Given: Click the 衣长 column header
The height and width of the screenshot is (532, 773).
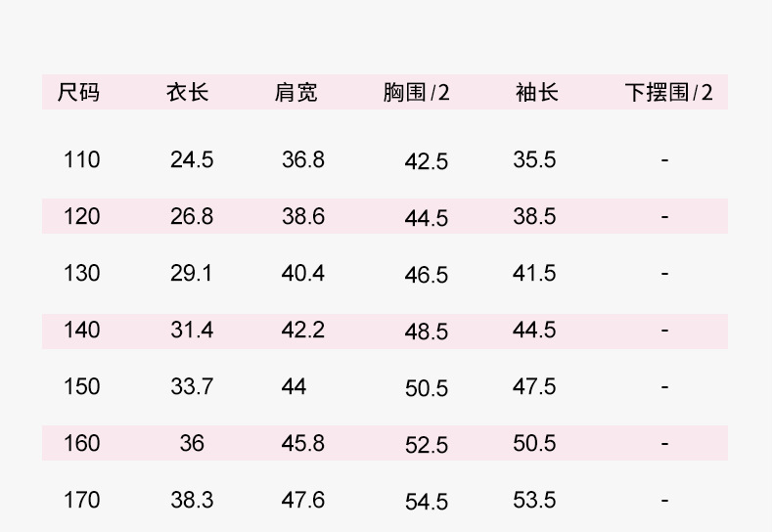Looking at the screenshot, I should tap(188, 93).
